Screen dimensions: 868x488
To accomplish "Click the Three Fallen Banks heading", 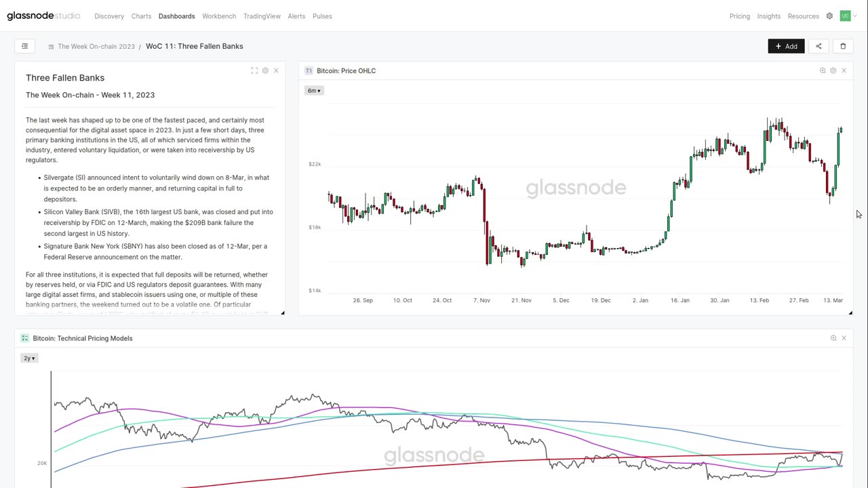I will (x=65, y=78).
